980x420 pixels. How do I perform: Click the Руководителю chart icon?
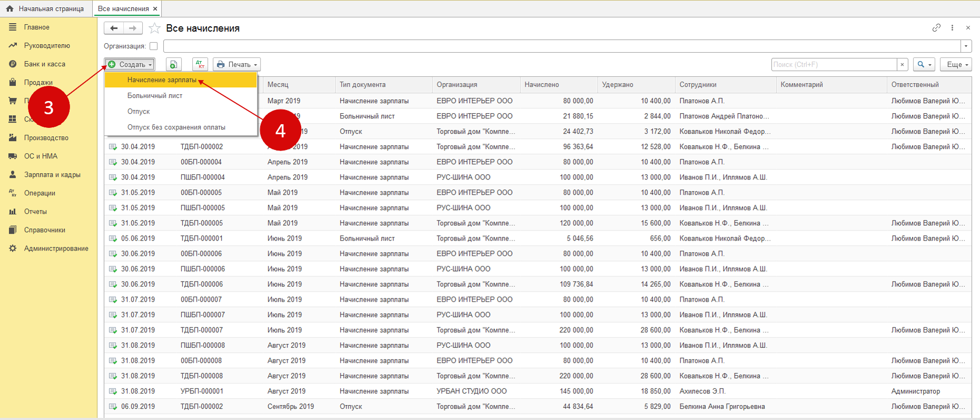tap(13, 45)
